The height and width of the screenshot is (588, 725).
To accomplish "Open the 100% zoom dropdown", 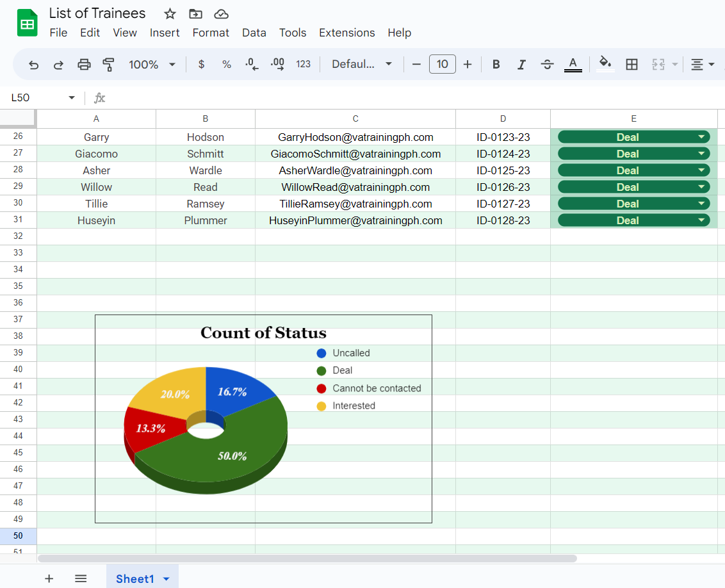I will point(152,64).
